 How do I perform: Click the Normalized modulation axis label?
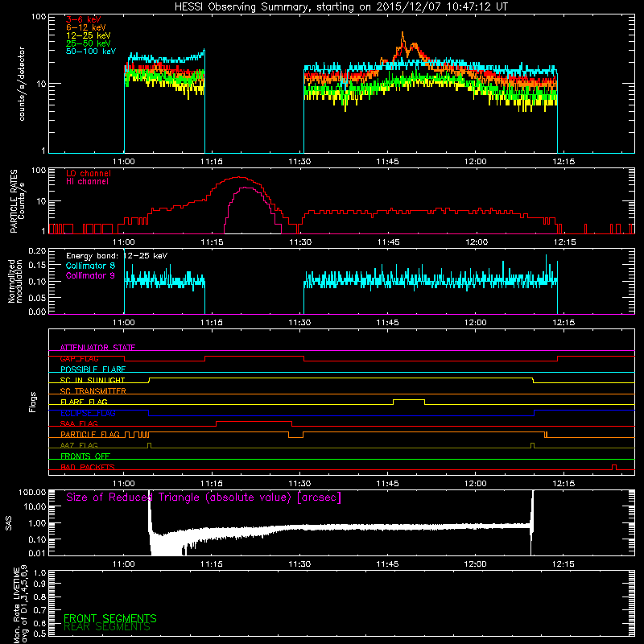pyautogui.click(x=15, y=281)
